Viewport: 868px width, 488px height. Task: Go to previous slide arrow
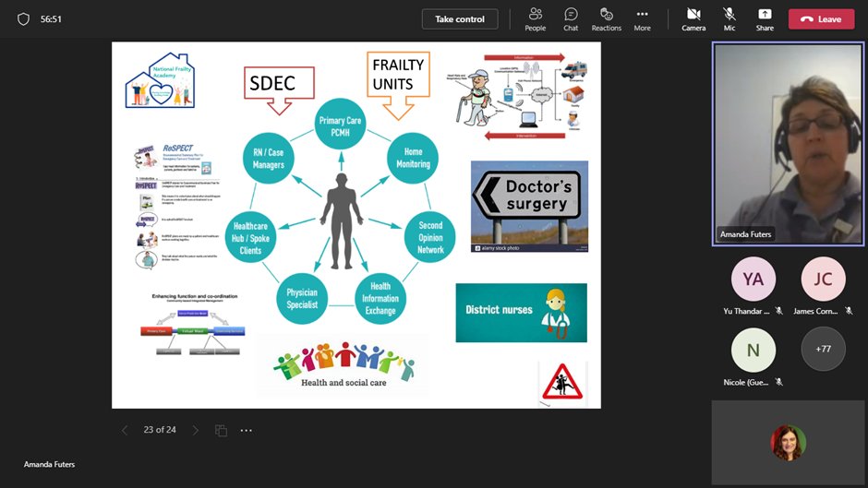coord(125,430)
